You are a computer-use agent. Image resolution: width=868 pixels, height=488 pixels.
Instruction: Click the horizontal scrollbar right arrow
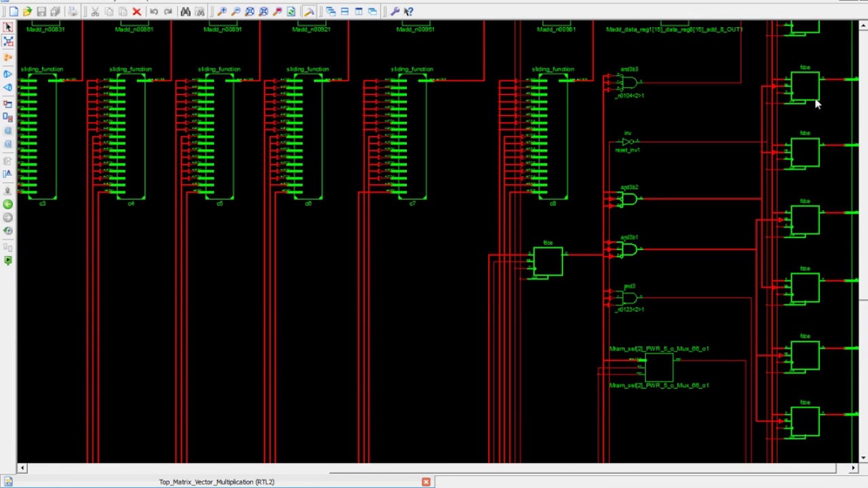853,468
